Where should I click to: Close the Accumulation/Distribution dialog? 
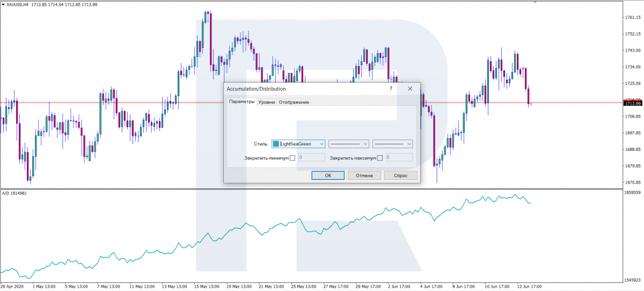pyautogui.click(x=410, y=89)
